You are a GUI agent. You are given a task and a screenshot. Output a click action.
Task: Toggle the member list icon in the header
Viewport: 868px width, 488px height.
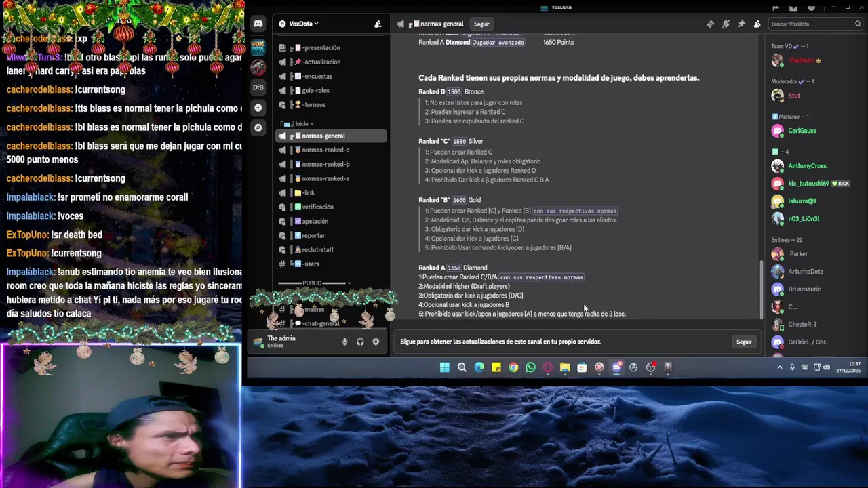coord(757,24)
